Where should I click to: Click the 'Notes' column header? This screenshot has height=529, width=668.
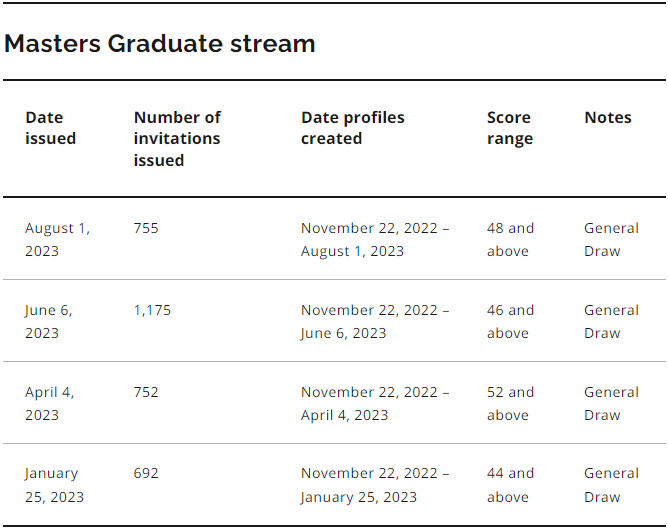[x=608, y=118]
